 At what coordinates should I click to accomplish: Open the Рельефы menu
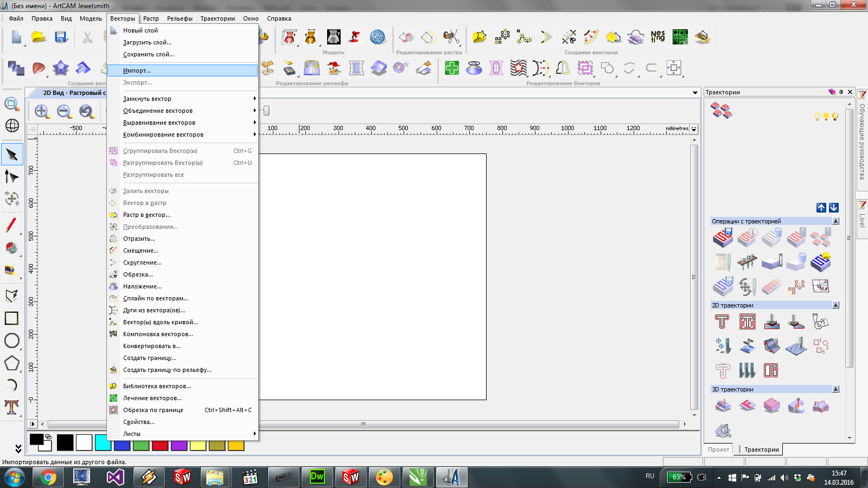[180, 18]
